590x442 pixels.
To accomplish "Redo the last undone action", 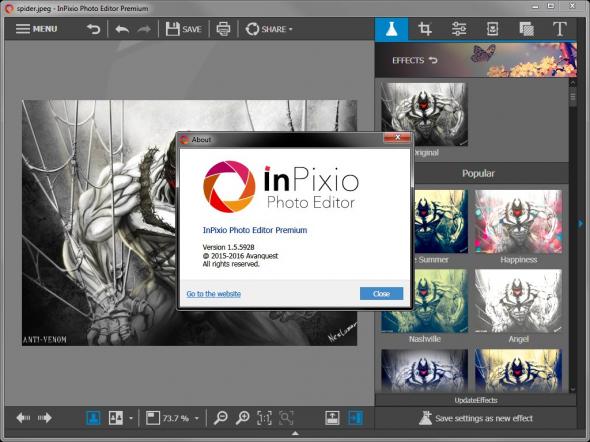I will [144, 29].
